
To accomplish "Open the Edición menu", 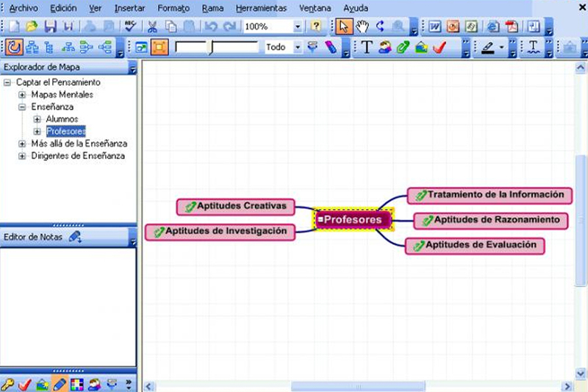I will click(x=63, y=8).
